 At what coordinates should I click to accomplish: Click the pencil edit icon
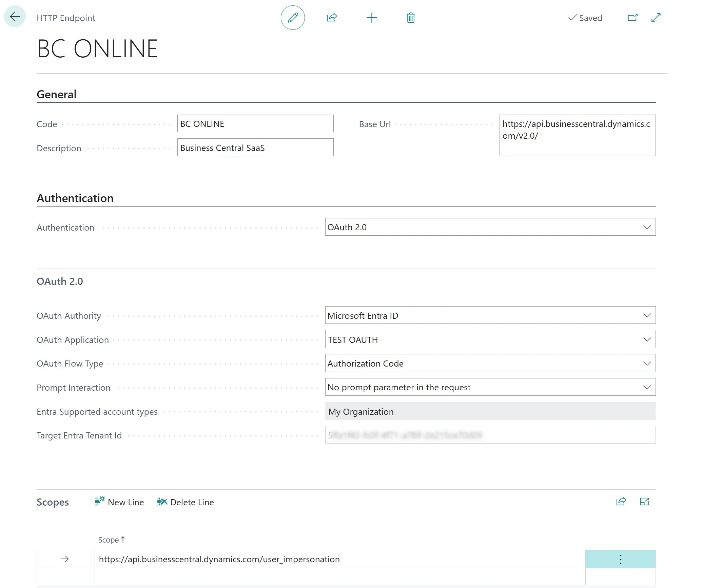click(293, 18)
